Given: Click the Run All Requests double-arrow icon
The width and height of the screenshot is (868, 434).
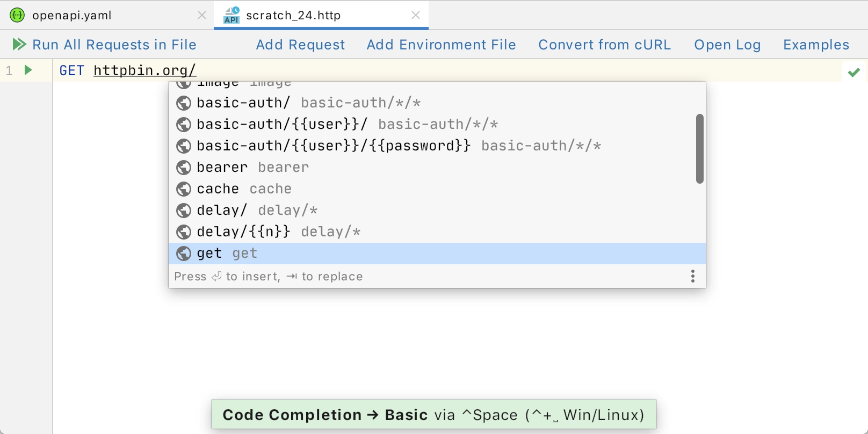Looking at the screenshot, I should (19, 44).
